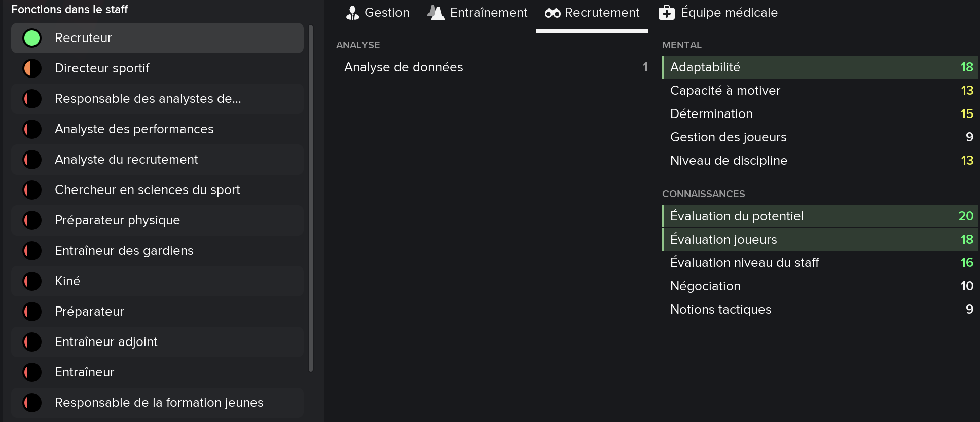Switch to the Entraînement tab
Screen dimensions: 980x422
[x=477, y=13]
